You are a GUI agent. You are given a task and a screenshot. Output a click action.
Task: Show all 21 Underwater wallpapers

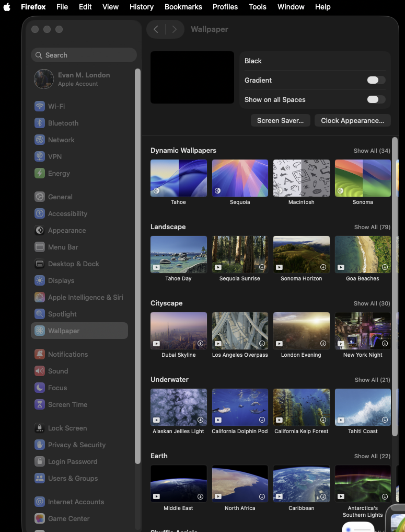pos(373,380)
